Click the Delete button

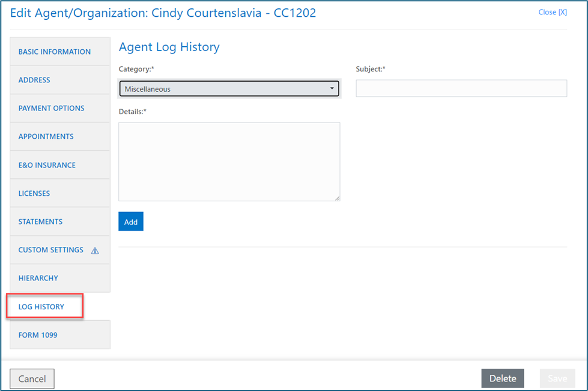503,378
